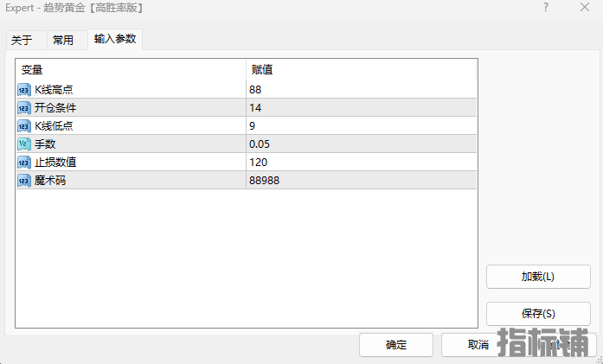Click the 开仓条件 variable type icon

click(x=24, y=107)
